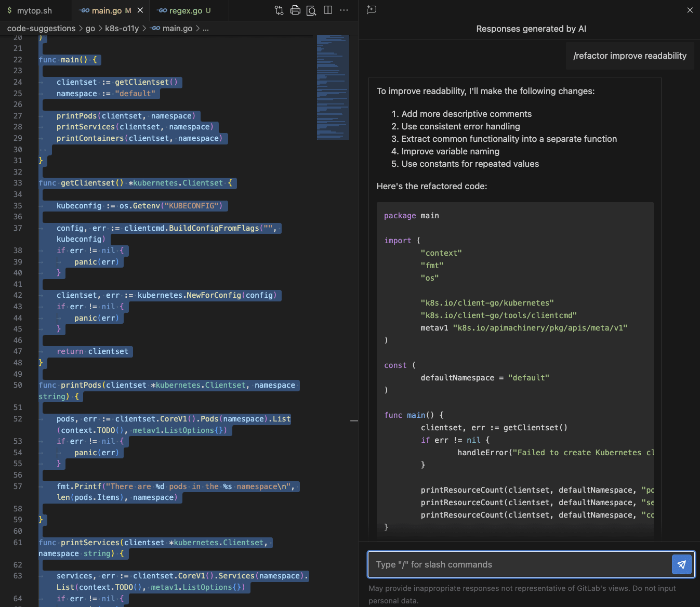Click line number 61 in the gutter

pos(18,543)
